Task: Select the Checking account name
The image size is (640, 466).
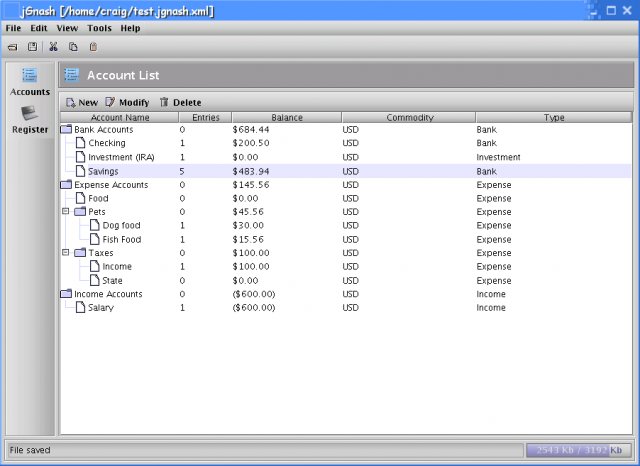Action: 107,143
